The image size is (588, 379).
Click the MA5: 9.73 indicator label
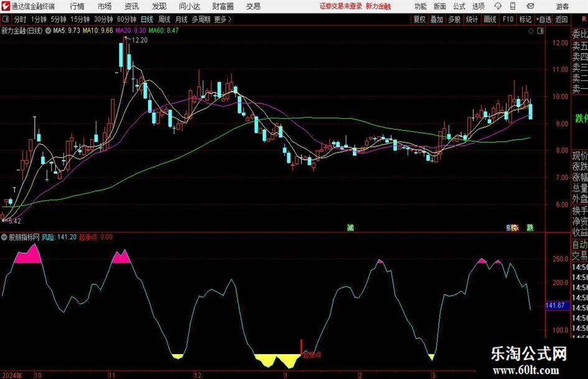67,30
